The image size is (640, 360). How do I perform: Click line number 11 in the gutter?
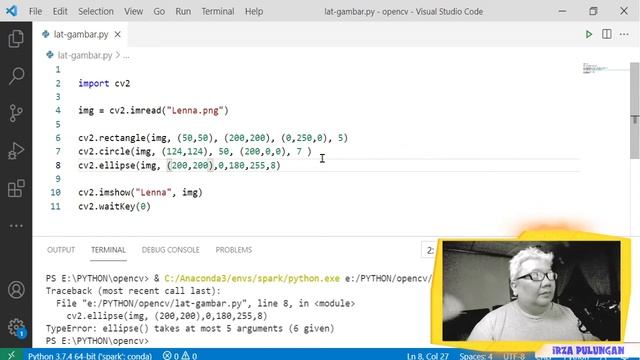tap(56, 206)
